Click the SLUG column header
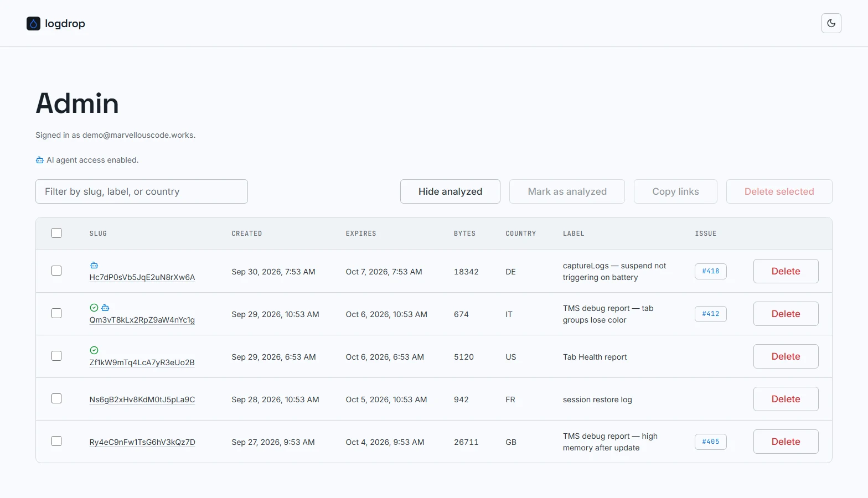Screen dimensions: 868x498 coord(98,234)
